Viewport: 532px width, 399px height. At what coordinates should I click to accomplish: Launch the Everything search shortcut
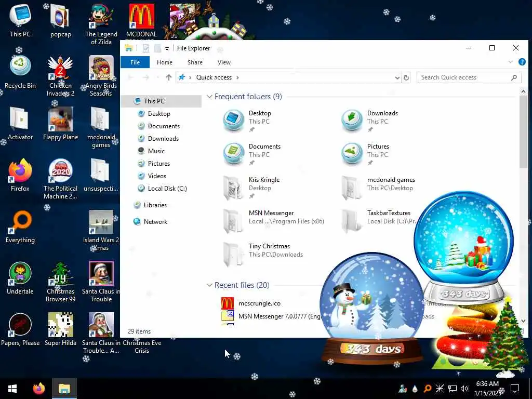pyautogui.click(x=20, y=227)
